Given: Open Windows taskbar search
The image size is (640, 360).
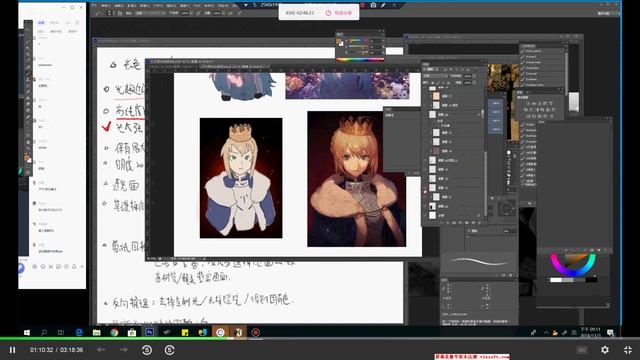Looking at the screenshot, I should [x=44, y=333].
